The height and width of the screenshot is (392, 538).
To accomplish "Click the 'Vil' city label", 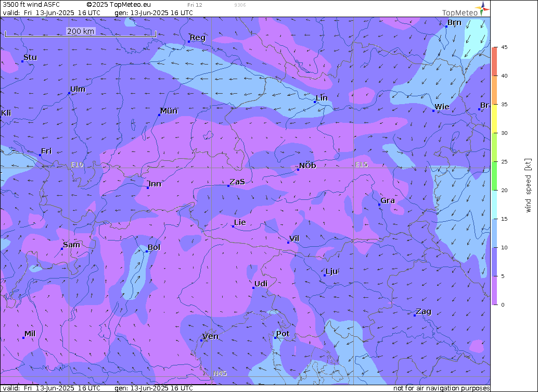I will pos(294,238).
